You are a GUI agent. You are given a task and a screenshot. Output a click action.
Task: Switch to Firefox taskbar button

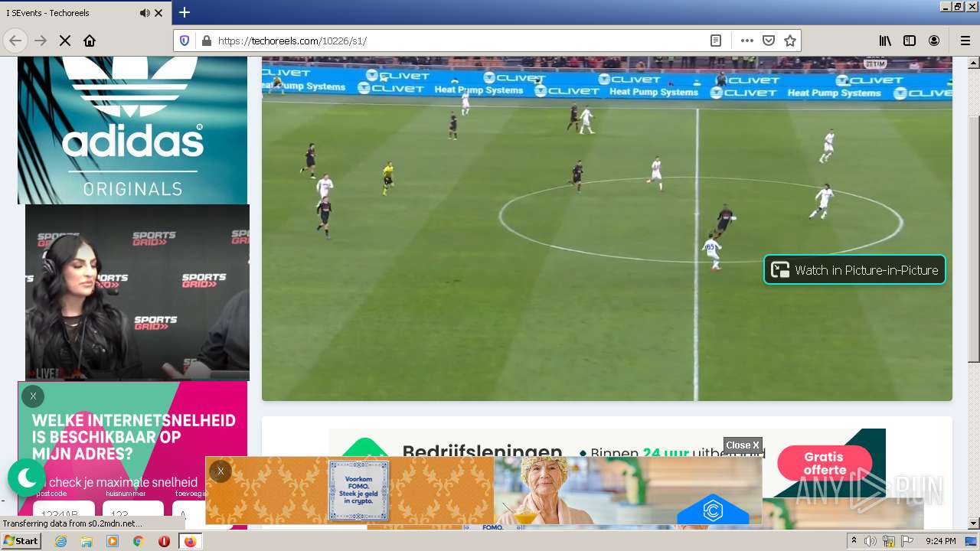191,541
